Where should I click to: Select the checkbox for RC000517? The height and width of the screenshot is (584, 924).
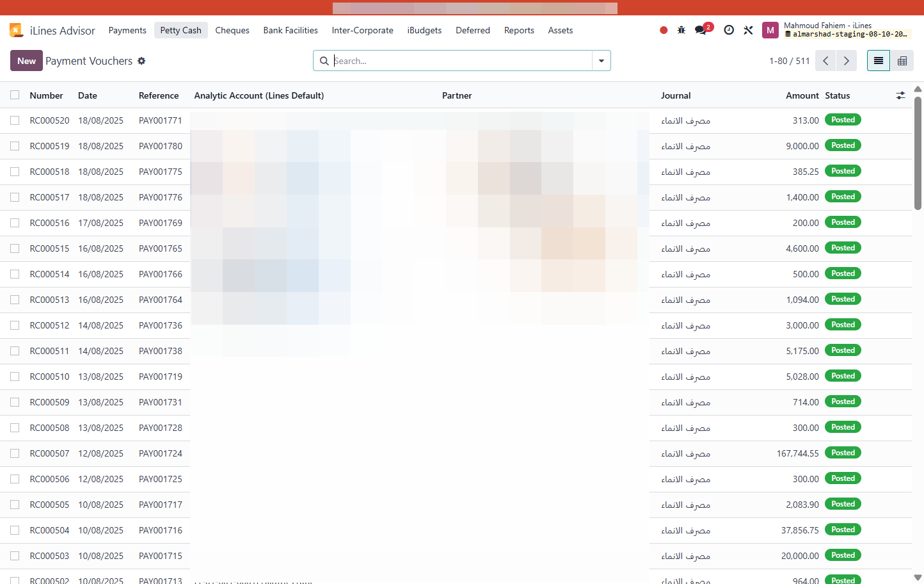click(x=15, y=197)
